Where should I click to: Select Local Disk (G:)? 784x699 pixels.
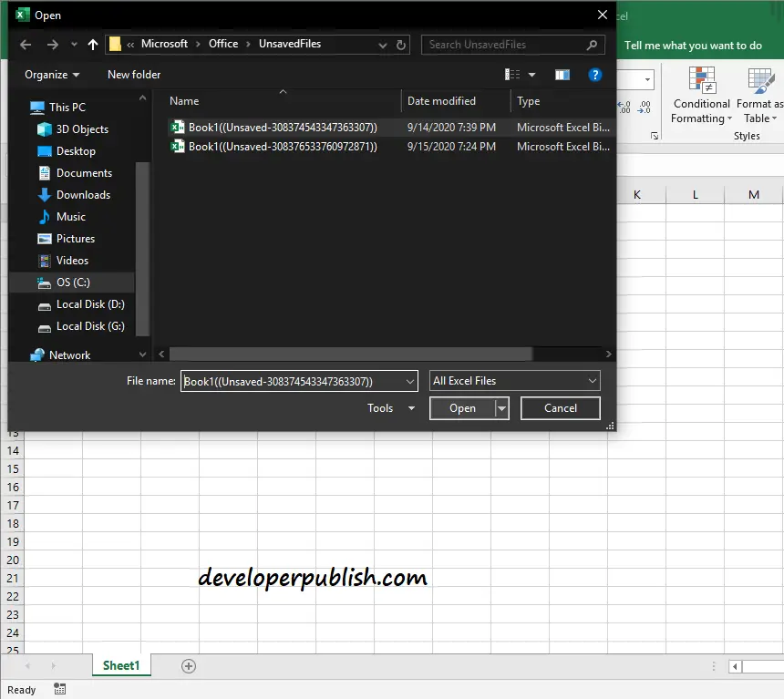click(90, 326)
